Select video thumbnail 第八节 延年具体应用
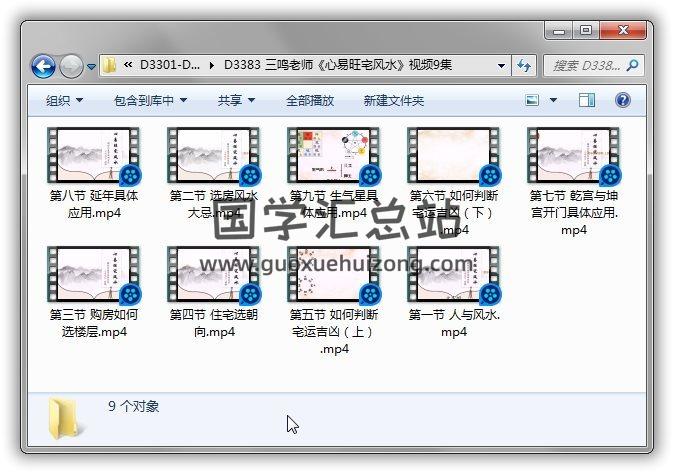Screen dimensions: 674x474 click(x=94, y=156)
